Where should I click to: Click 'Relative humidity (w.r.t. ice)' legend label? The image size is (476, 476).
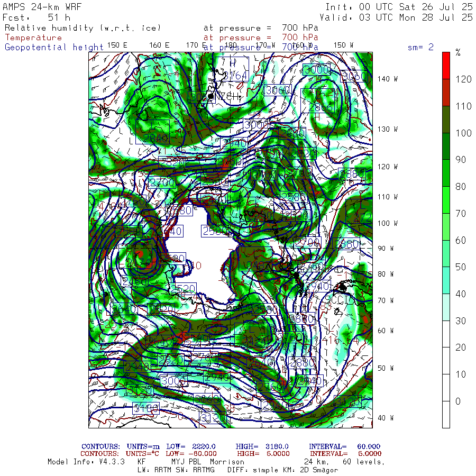tap(83, 28)
